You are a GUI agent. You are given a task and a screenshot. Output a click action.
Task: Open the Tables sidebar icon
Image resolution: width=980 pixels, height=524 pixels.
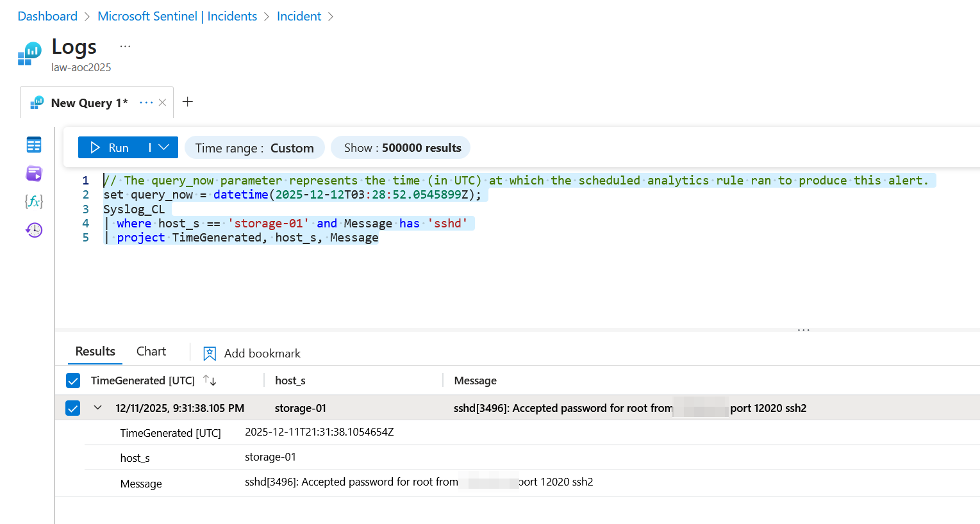point(34,145)
